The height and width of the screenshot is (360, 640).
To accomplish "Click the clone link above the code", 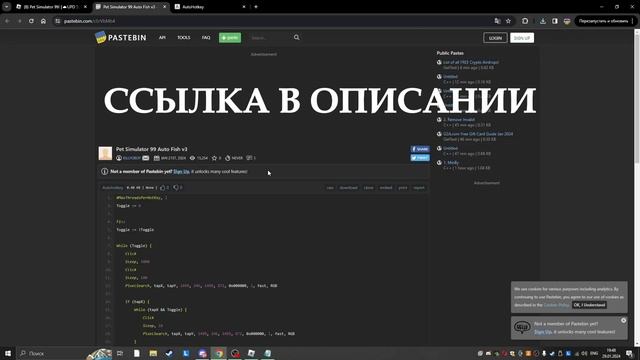I will (369, 188).
